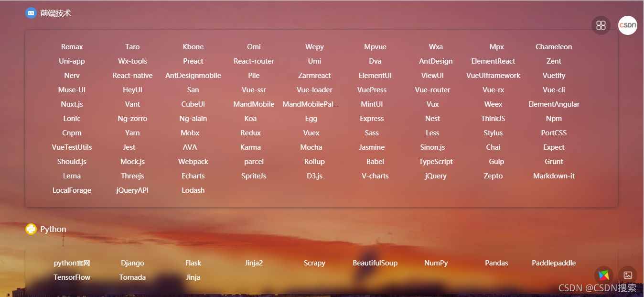
Task: Open the ElementUI link
Action: 376,76
